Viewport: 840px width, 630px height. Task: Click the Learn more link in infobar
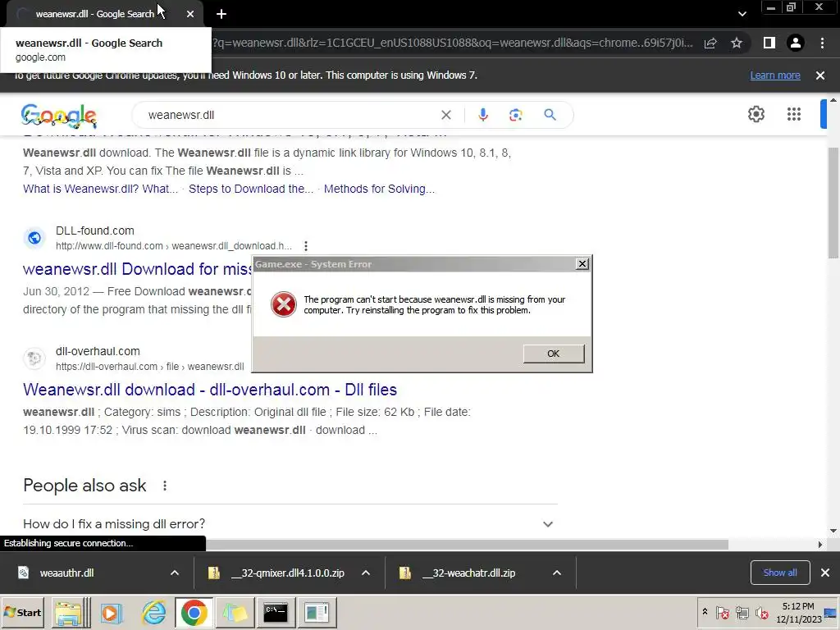pyautogui.click(x=775, y=75)
